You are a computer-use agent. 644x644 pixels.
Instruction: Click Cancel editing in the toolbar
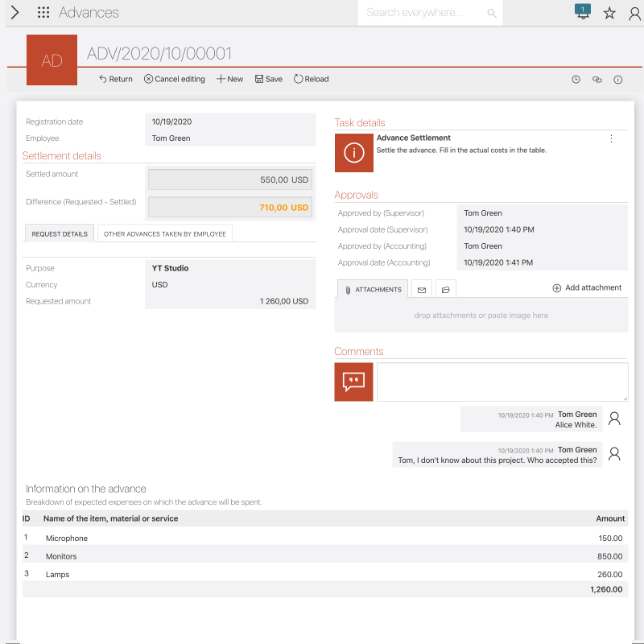click(174, 79)
